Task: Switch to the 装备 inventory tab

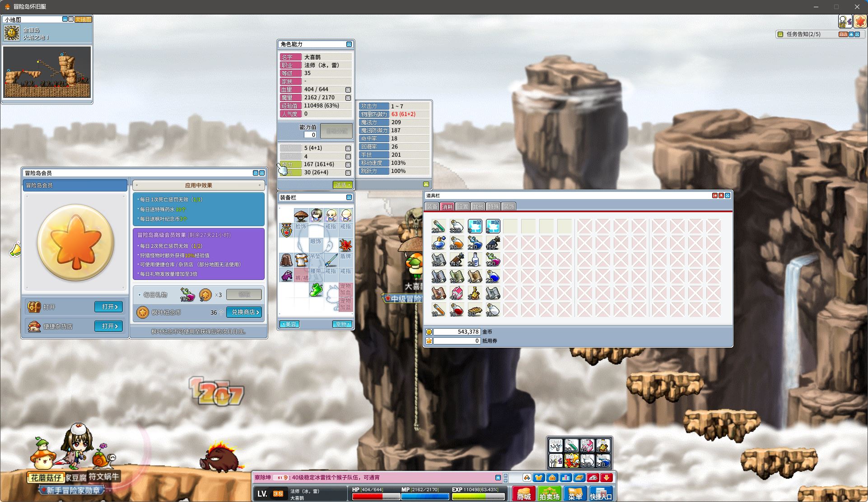Action: (x=432, y=206)
